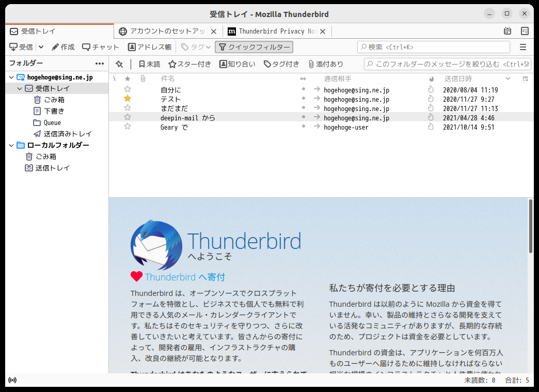Select ローカルフォルダー in the folder tree
This screenshot has width=539, height=392.
coord(58,146)
